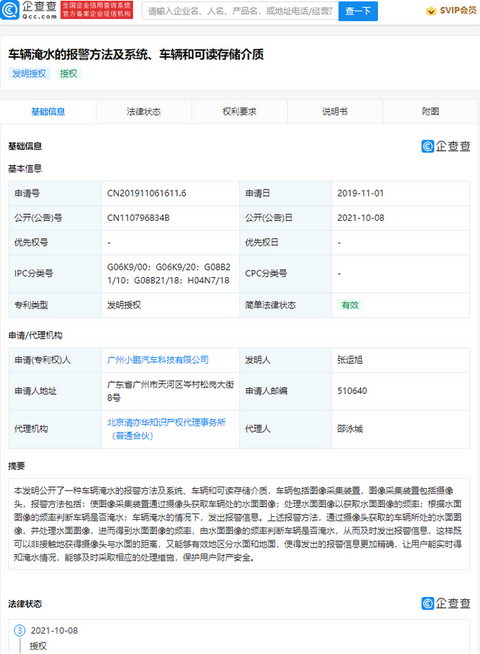Image resolution: width=480 pixels, height=654 pixels.
Task: Click the 有效 legal status badge
Action: 350,305
